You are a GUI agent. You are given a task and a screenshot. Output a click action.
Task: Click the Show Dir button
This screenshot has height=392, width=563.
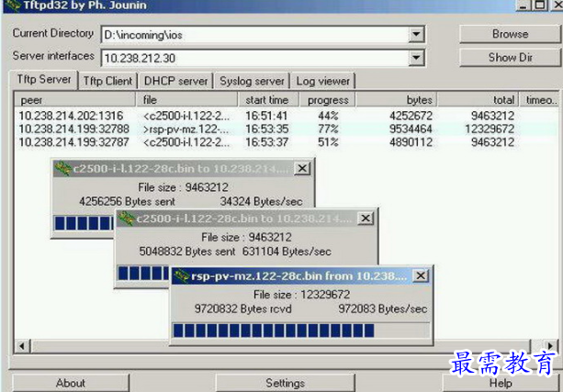[510, 58]
